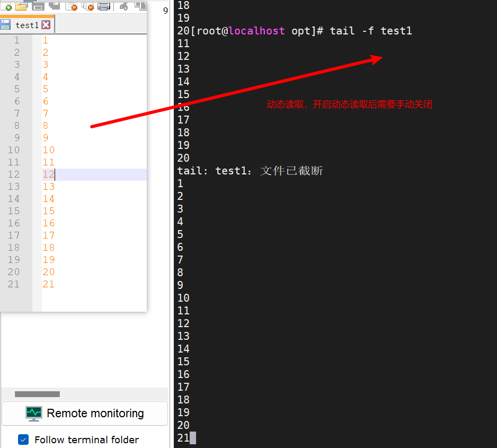
Task: Open a file using the folder icon
Action: tap(21, 7)
